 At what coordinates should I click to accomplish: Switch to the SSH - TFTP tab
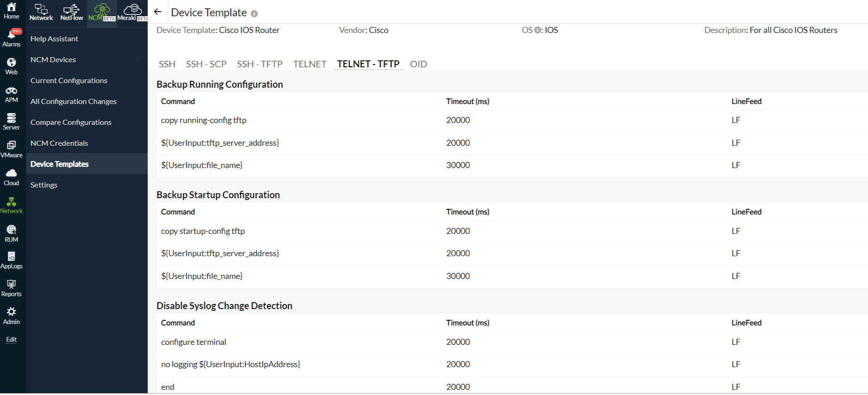click(259, 64)
